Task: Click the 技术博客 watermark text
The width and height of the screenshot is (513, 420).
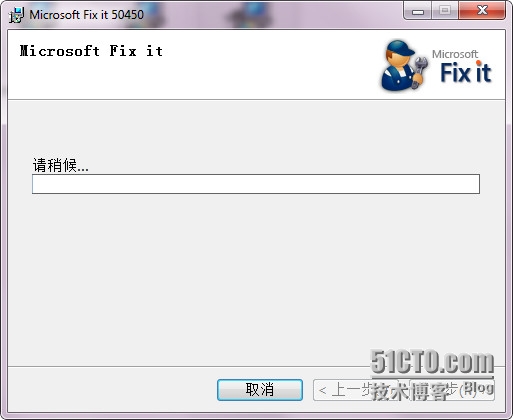Action: (411, 392)
